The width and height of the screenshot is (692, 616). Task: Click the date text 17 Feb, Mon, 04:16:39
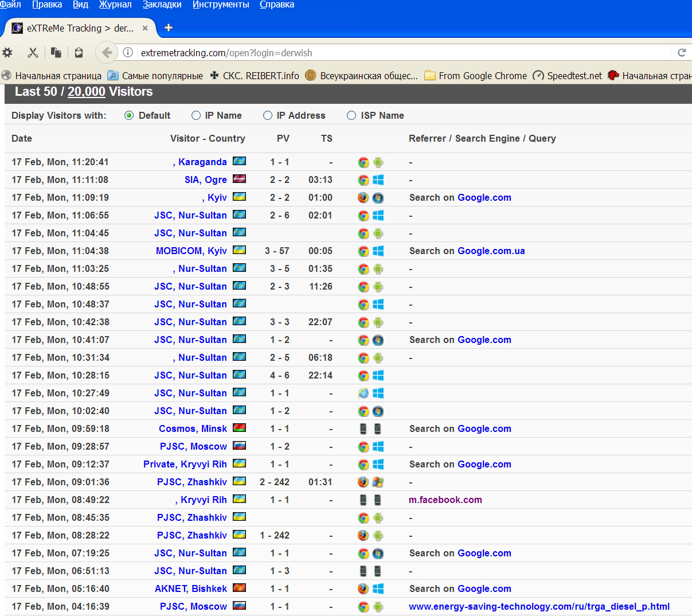(60, 606)
